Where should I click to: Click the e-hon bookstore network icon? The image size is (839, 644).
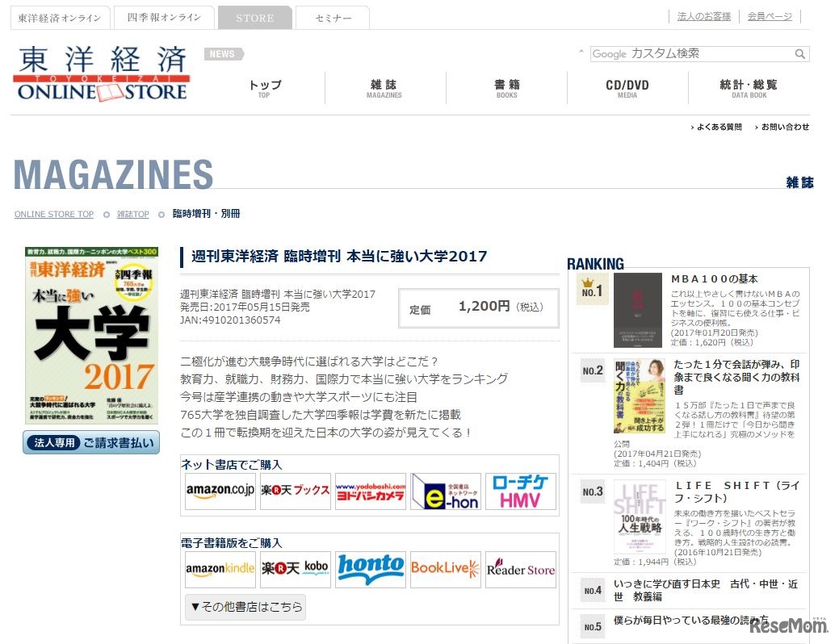click(446, 491)
